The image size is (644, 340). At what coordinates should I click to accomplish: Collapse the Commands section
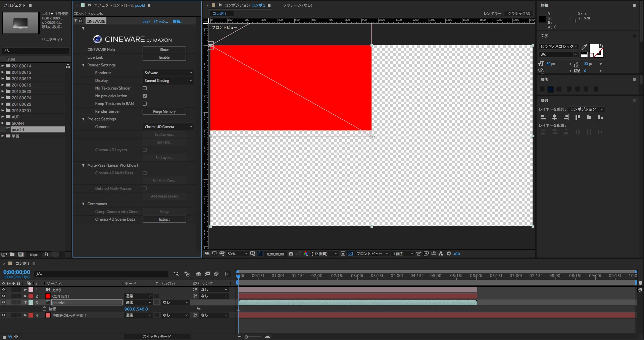[x=83, y=204]
